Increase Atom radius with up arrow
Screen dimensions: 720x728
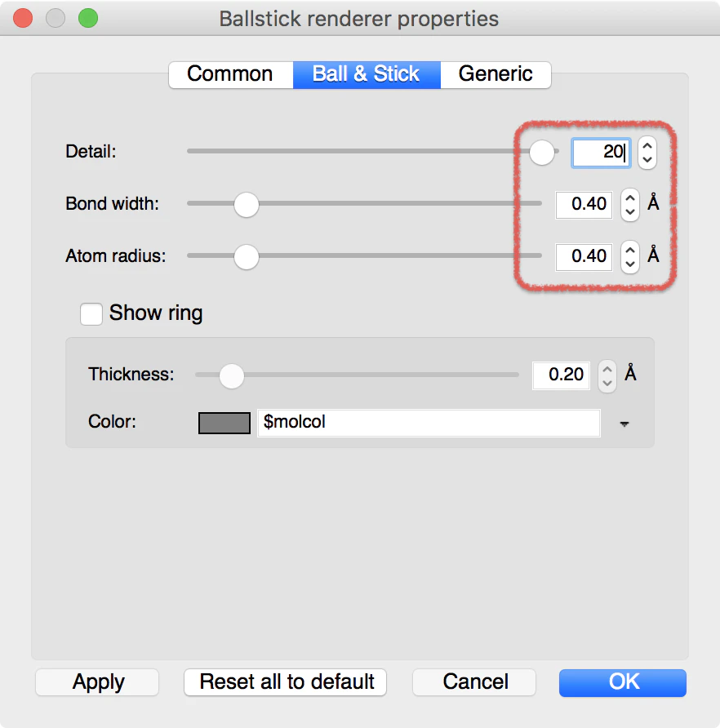coord(630,250)
